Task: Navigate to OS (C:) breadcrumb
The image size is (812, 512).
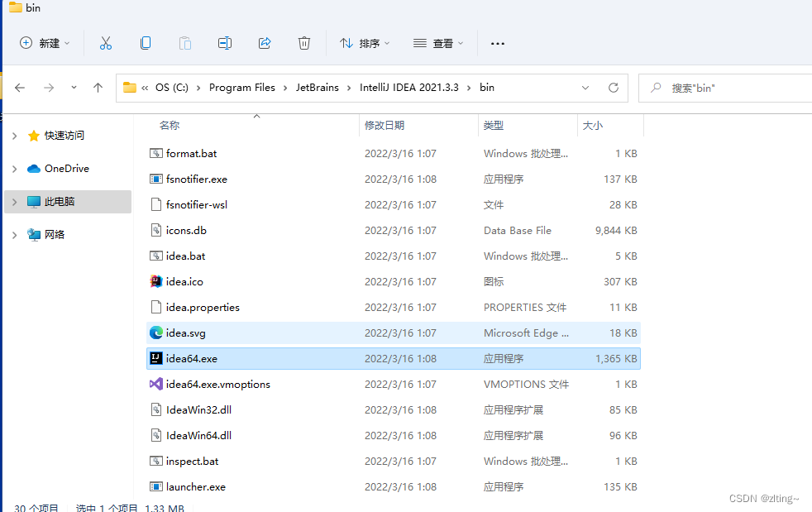Action: tap(172, 88)
